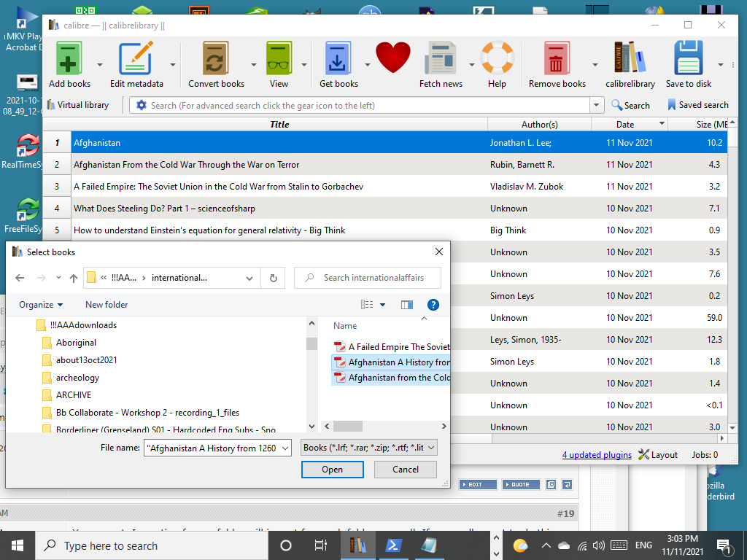Click the Open button
Image resolution: width=747 pixels, height=560 pixels.
[332, 470]
